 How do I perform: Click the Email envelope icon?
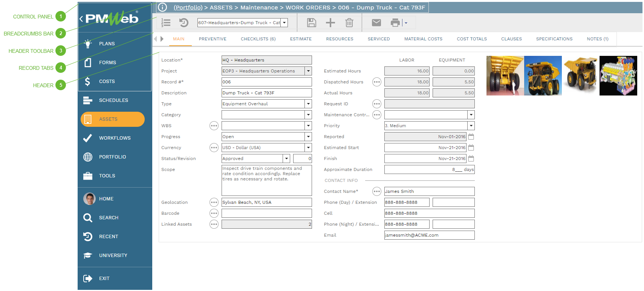(x=376, y=23)
